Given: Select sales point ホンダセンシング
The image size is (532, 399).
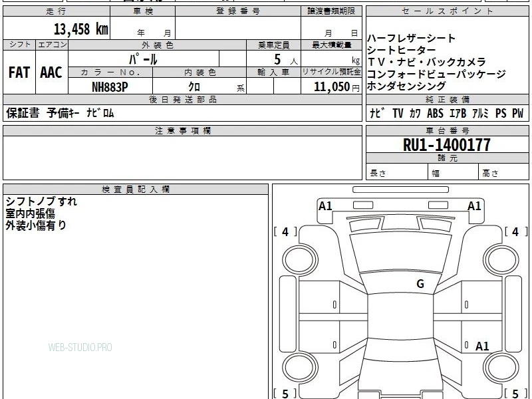Looking at the screenshot, I should tap(406, 86).
